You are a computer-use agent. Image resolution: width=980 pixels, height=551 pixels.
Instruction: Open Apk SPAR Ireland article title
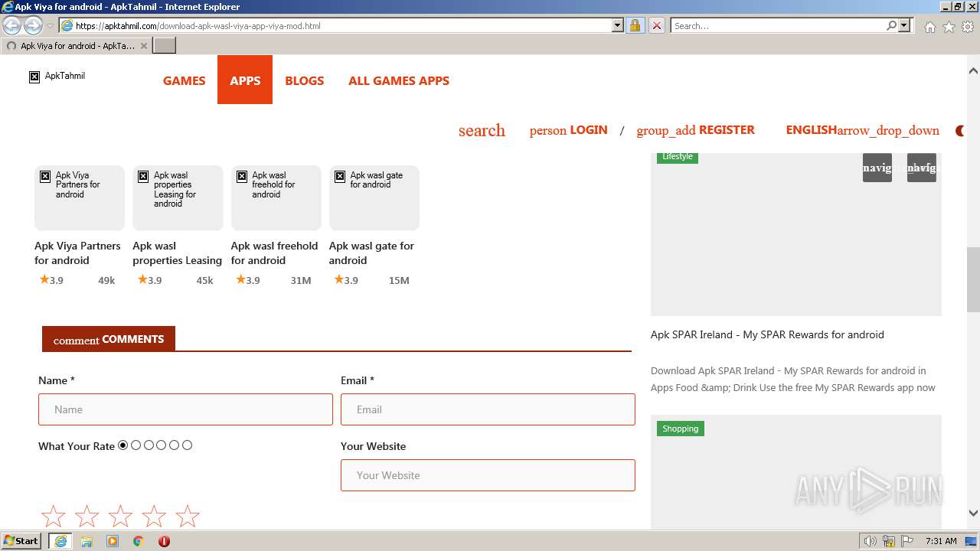pyautogui.click(x=767, y=334)
